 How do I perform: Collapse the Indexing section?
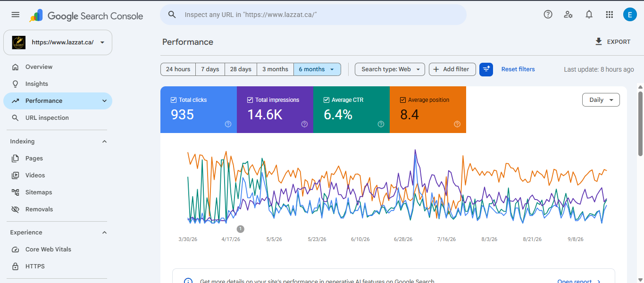coord(104,141)
